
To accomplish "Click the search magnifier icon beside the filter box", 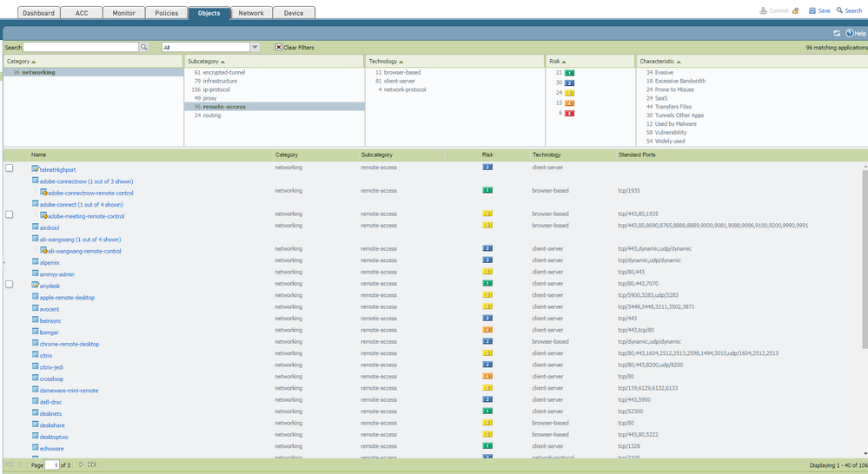I will click(144, 47).
